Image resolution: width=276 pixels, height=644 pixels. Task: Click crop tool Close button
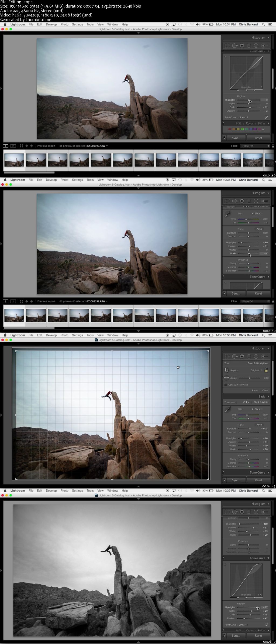coord(265,390)
